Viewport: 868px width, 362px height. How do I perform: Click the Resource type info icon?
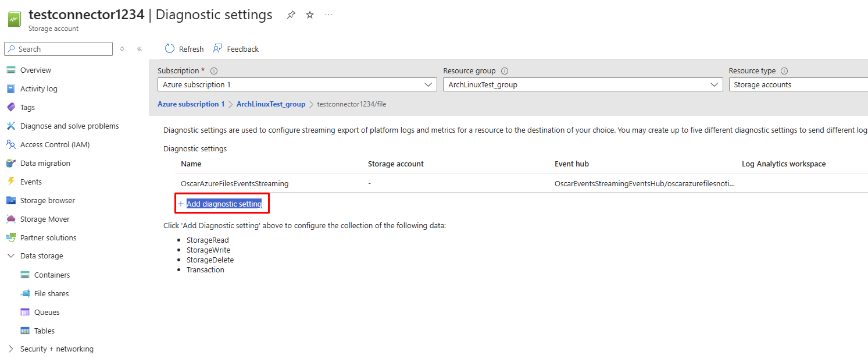784,71
